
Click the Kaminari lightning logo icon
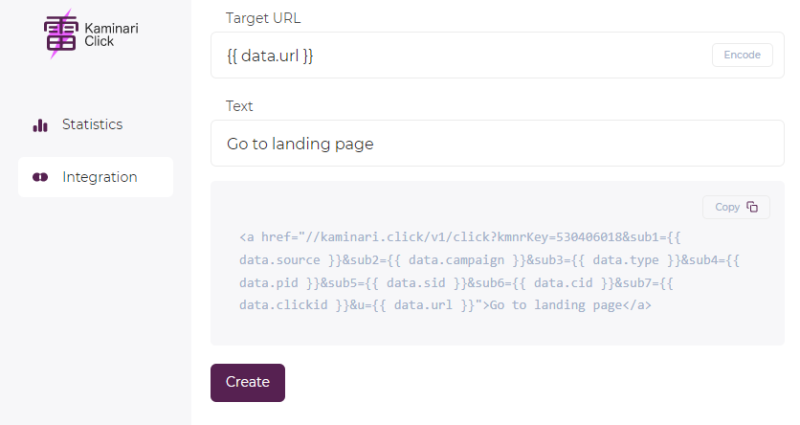coord(61,34)
